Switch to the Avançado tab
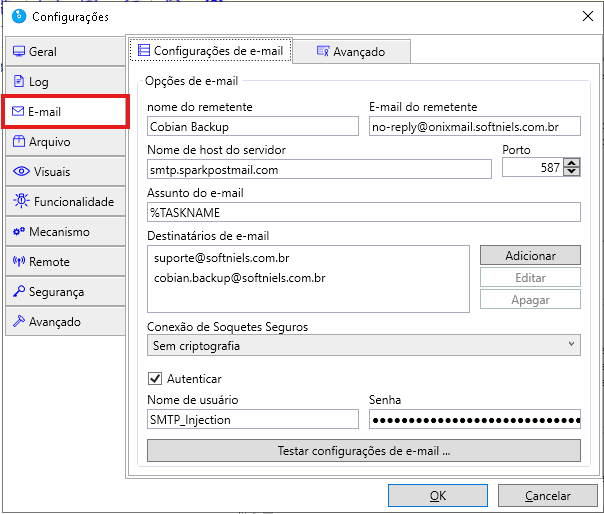Image resolution: width=604 pixels, height=514 pixels. point(351,52)
